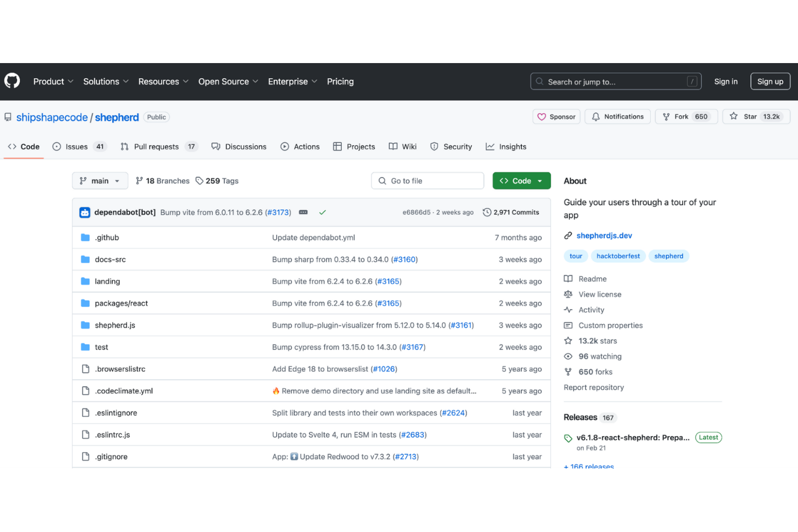The image size is (798, 532).
Task: Click the Notifications bell button
Action: 617,116
